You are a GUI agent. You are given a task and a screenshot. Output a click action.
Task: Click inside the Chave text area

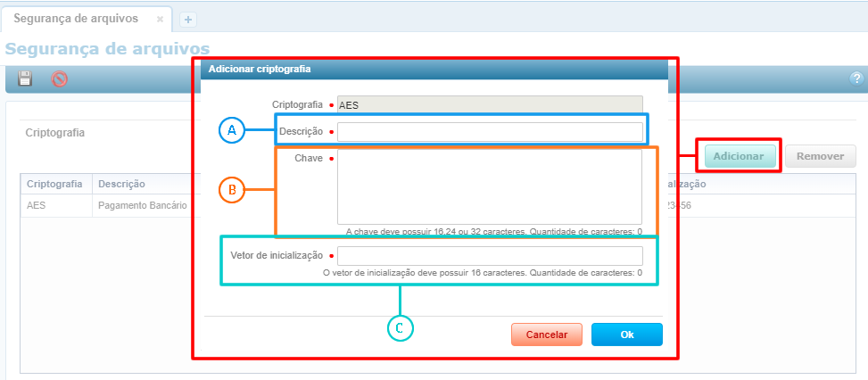pyautogui.click(x=489, y=187)
